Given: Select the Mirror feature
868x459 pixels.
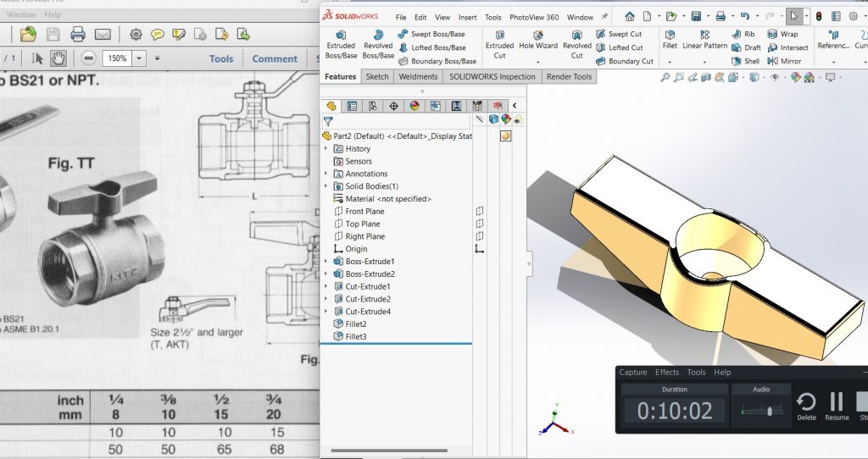Looking at the screenshot, I should (784, 61).
